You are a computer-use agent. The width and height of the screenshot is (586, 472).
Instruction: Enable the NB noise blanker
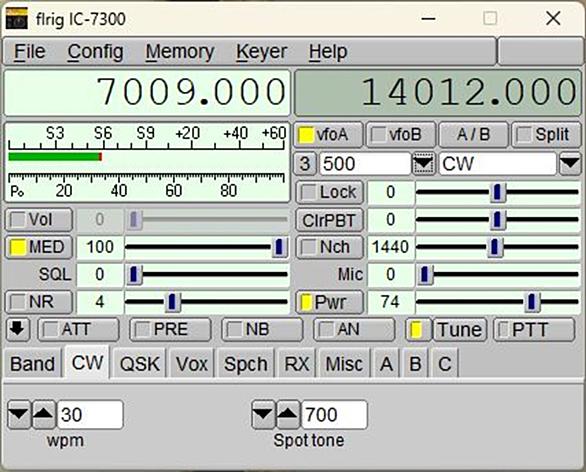coord(262,329)
